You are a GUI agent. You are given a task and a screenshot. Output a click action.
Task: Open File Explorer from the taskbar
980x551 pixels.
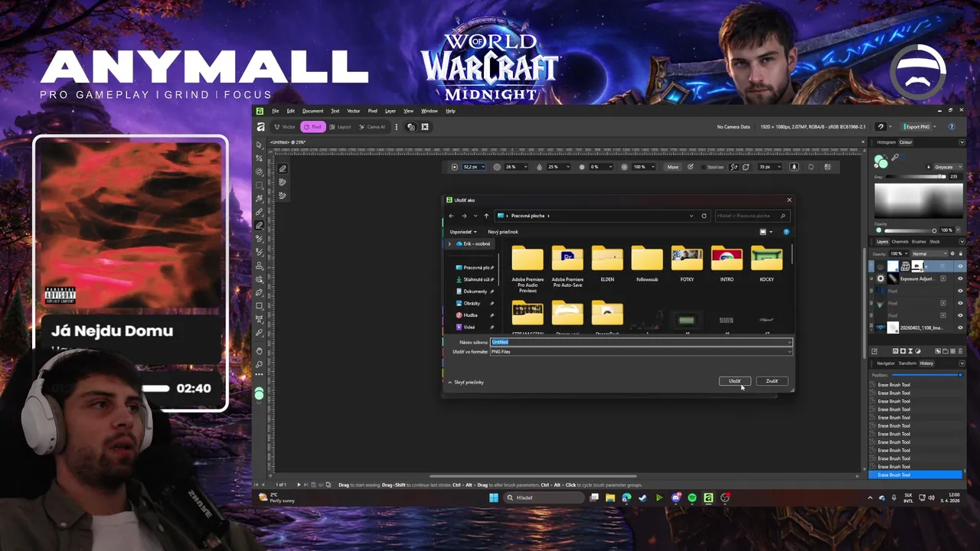click(610, 497)
